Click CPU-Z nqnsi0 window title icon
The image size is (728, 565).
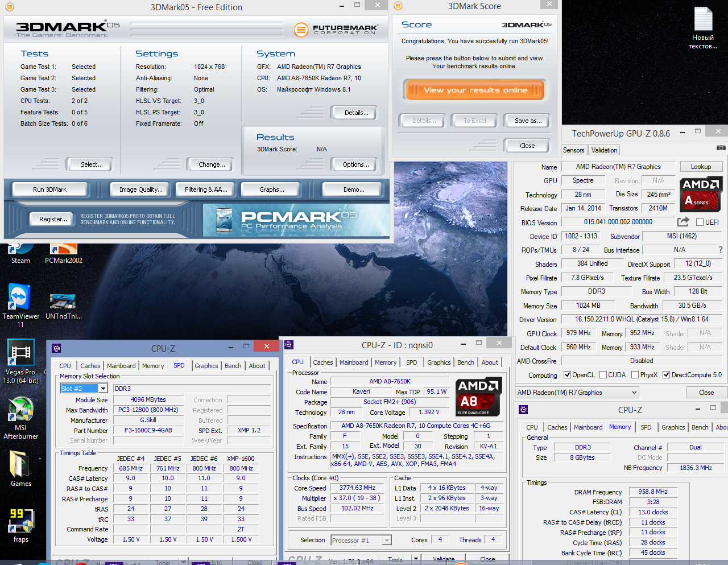pos(289,345)
